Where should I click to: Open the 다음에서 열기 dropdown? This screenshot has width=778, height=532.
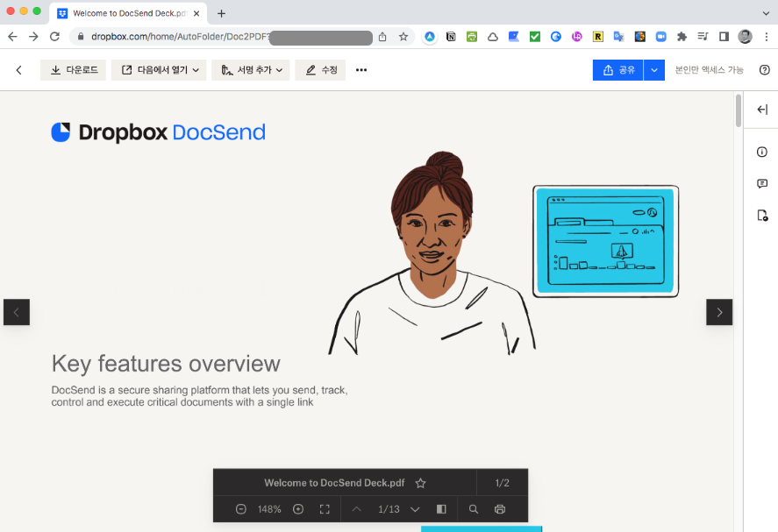158,70
